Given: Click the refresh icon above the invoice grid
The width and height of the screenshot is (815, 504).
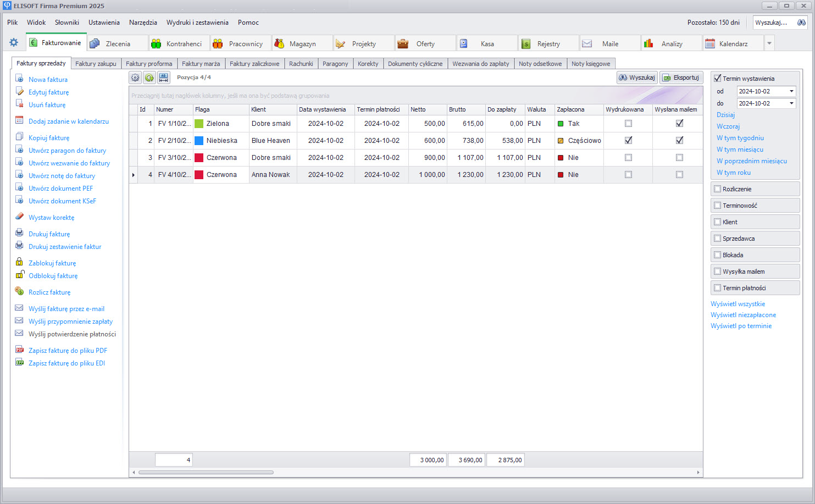Looking at the screenshot, I should coord(149,77).
